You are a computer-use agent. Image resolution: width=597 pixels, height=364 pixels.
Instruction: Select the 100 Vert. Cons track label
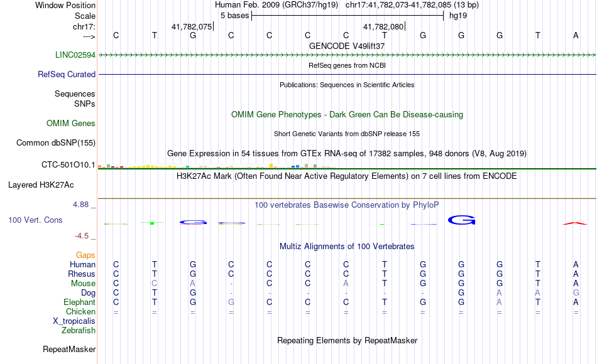[35, 220]
